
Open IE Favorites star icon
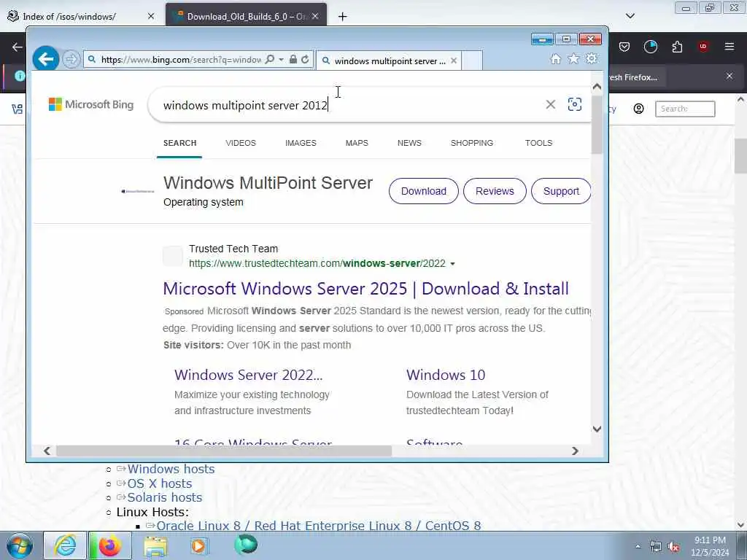pos(573,58)
